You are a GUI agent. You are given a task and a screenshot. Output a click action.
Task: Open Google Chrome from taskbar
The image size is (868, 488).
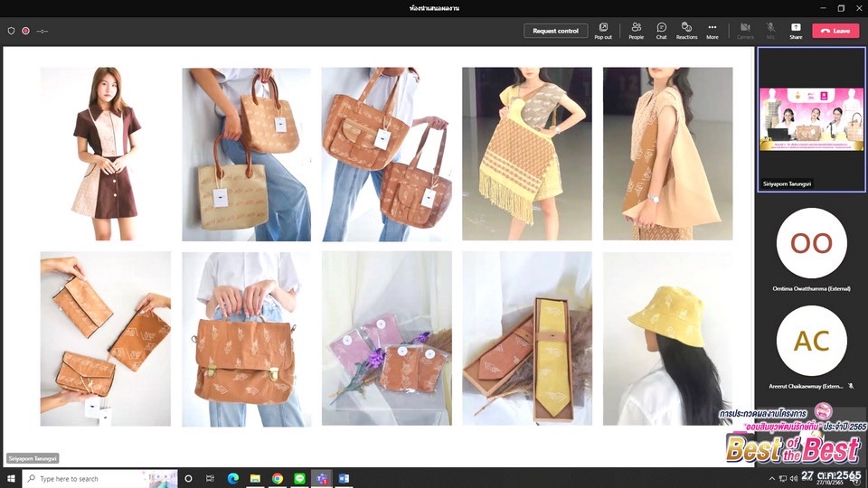point(278,478)
